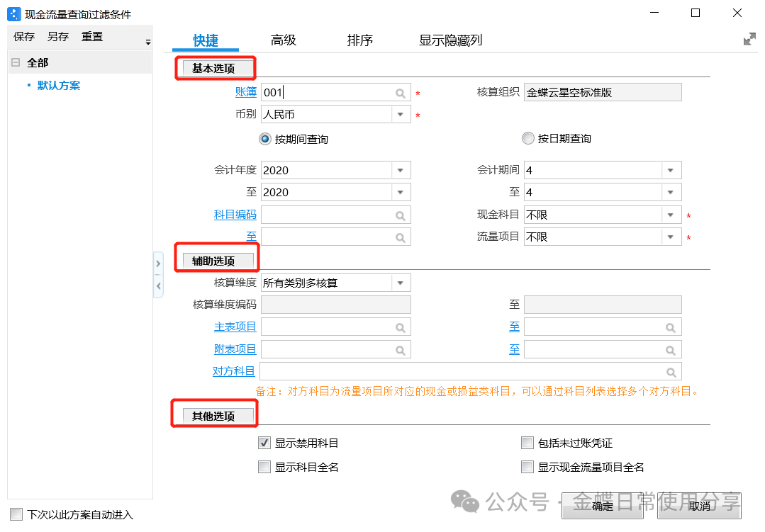Open the 币别 dropdown list
Image resolution: width=765 pixels, height=532 pixels.
401,115
